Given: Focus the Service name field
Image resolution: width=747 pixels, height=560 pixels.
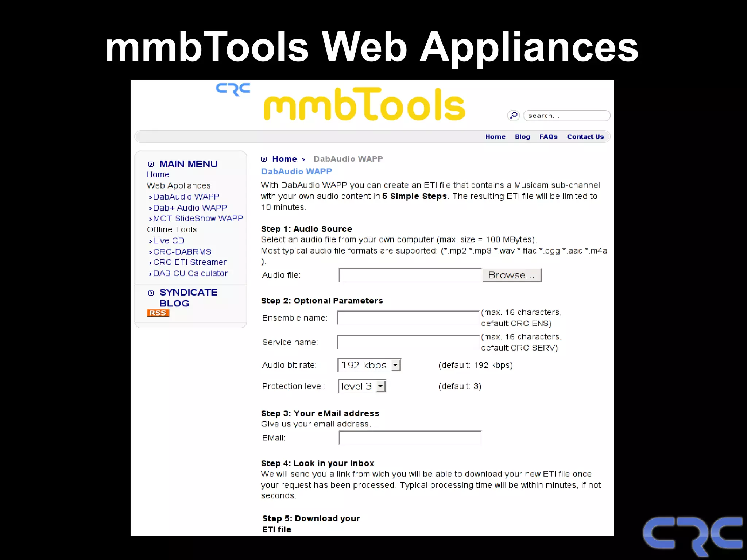Looking at the screenshot, I should tap(408, 342).
